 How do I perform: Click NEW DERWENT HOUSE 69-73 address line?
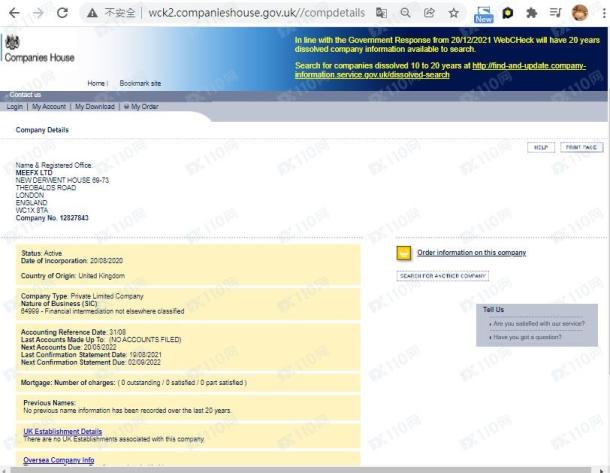62,180
